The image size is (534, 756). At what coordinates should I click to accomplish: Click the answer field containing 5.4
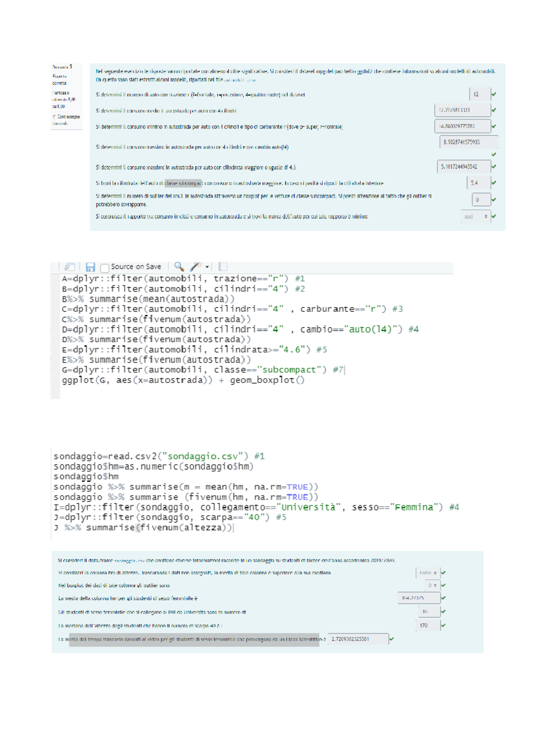point(478,183)
